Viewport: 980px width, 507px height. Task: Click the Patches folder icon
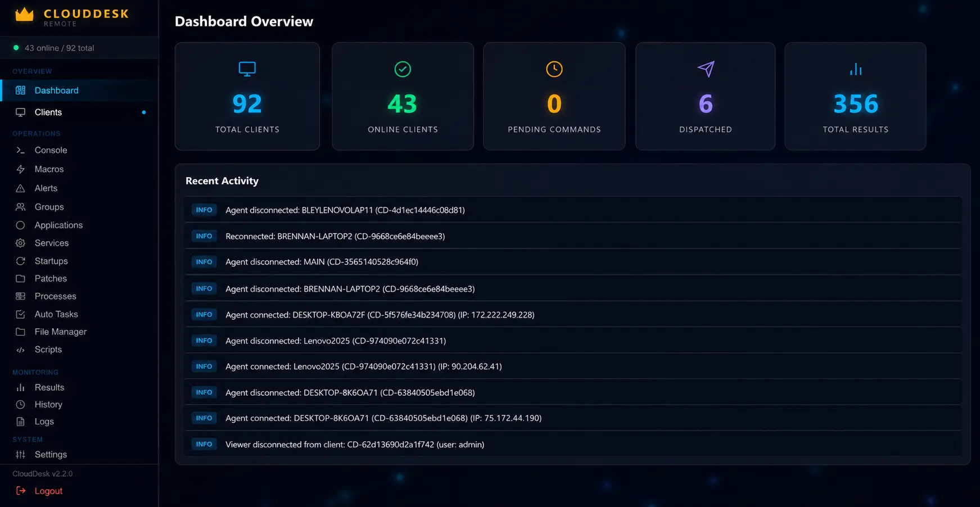pos(21,278)
